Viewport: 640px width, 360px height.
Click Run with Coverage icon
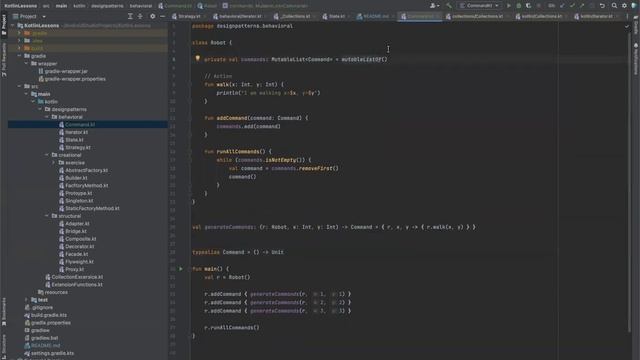[529, 6]
